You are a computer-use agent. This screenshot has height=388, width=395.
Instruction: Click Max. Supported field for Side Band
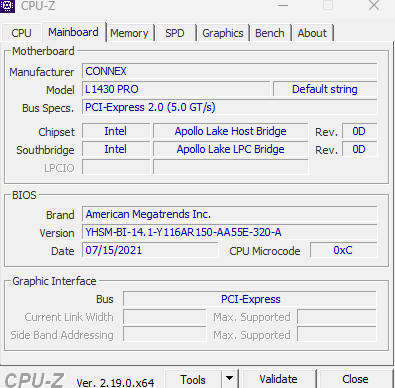click(337, 334)
